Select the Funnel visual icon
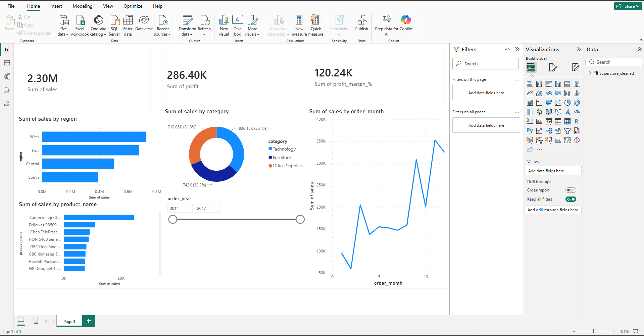Image resolution: width=644 pixels, height=336 pixels. 549,103
